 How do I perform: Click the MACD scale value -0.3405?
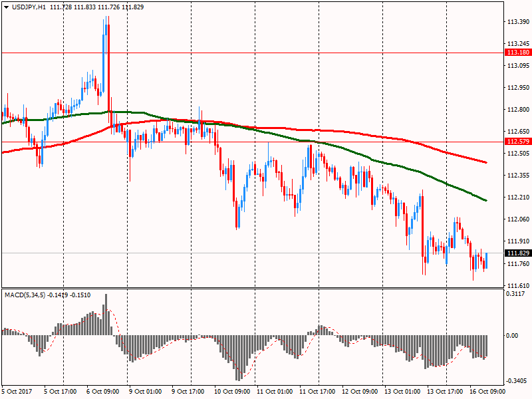click(x=517, y=381)
